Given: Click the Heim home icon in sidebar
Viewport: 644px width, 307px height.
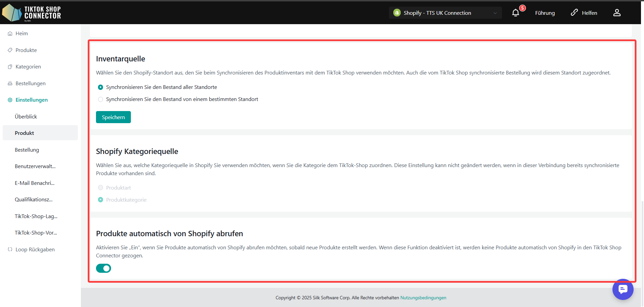Looking at the screenshot, I should [10, 34].
